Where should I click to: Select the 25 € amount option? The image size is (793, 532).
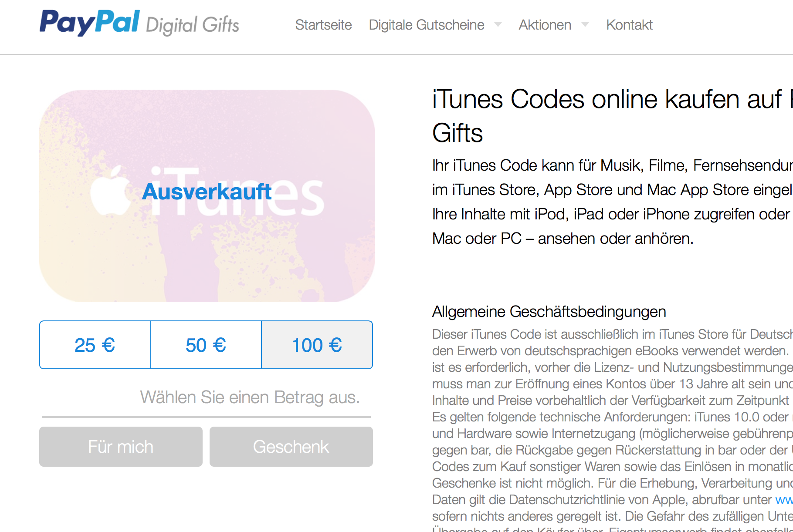[95, 345]
